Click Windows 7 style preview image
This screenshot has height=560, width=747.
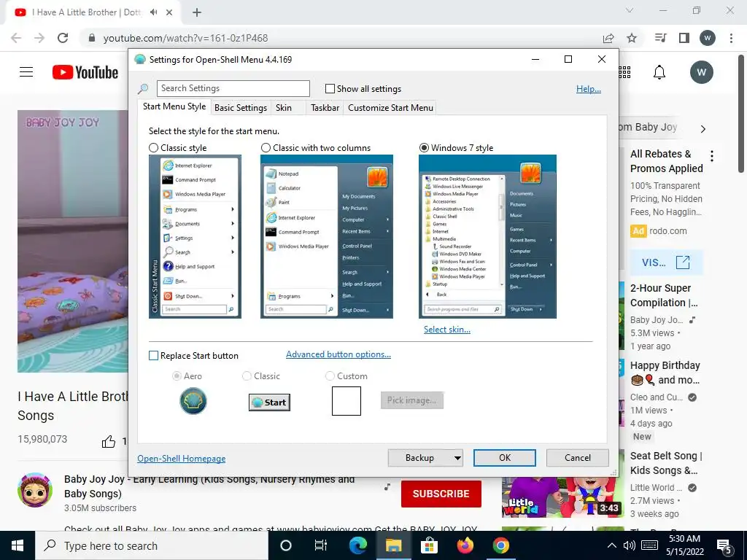(487, 237)
